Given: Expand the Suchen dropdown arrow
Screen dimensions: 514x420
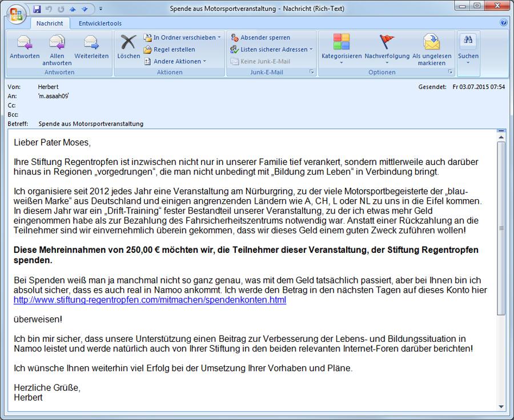Looking at the screenshot, I should pos(468,63).
